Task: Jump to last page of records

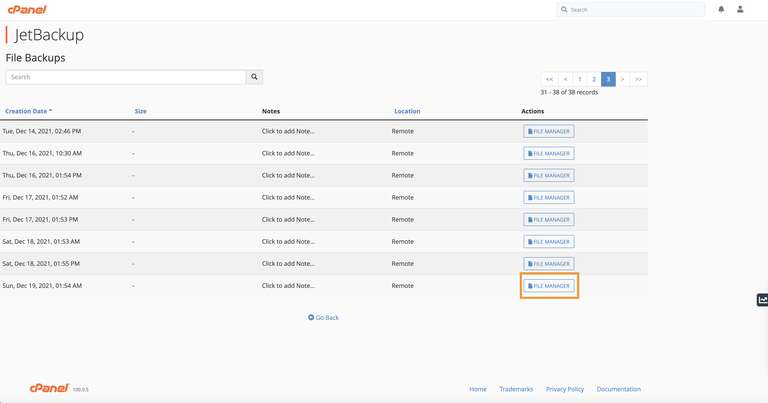Action: (638, 79)
